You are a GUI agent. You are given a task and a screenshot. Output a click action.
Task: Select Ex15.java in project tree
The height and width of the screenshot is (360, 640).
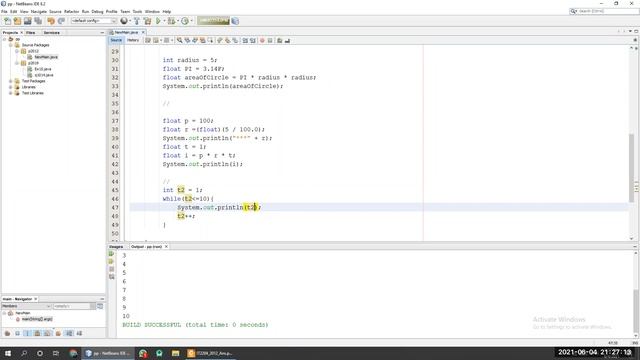[x=42, y=69]
